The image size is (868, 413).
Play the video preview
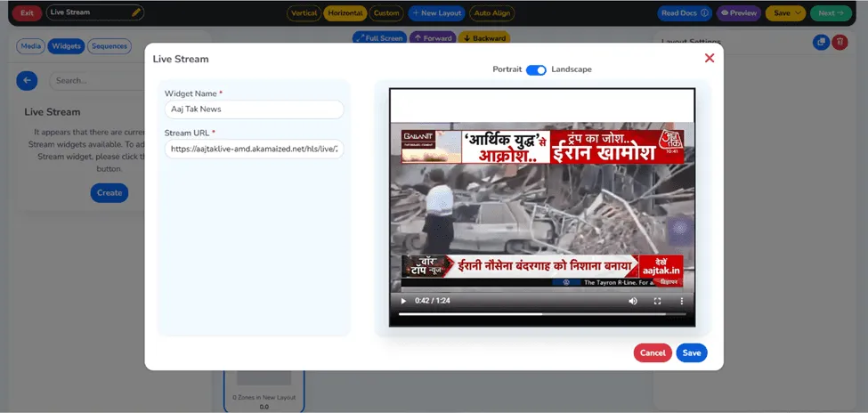click(x=403, y=301)
